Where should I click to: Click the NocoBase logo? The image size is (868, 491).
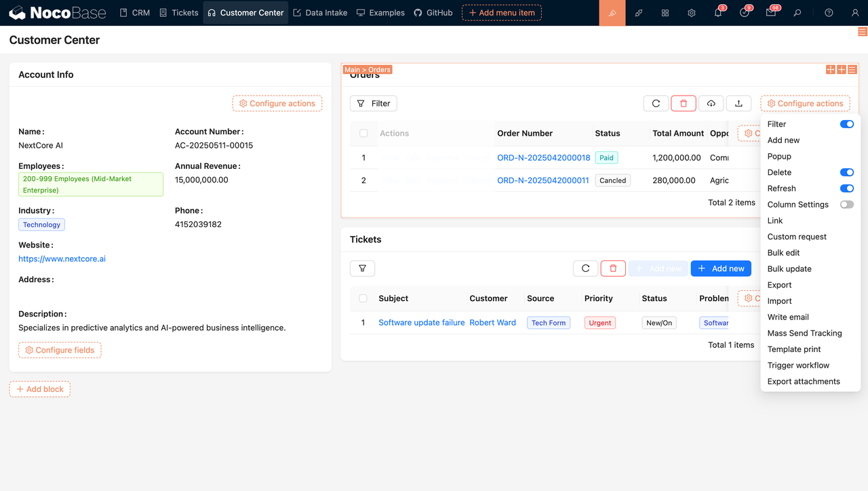point(57,13)
